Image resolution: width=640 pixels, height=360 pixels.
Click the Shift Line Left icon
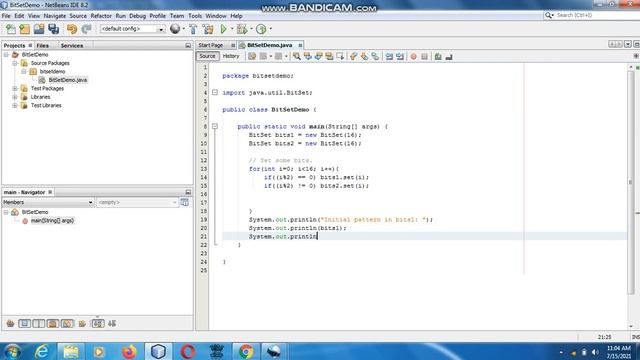389,56
